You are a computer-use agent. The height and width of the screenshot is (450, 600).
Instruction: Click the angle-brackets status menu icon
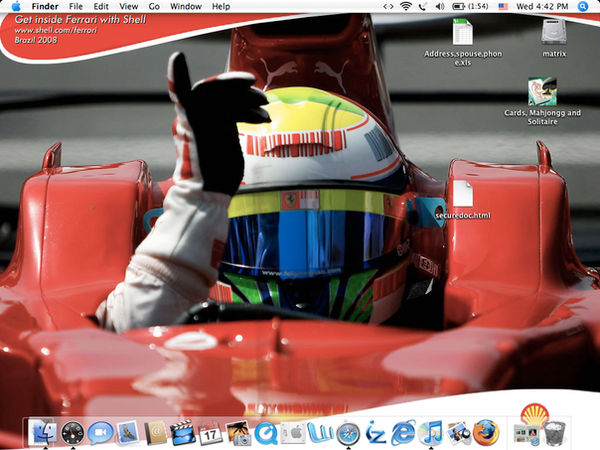pyautogui.click(x=388, y=7)
